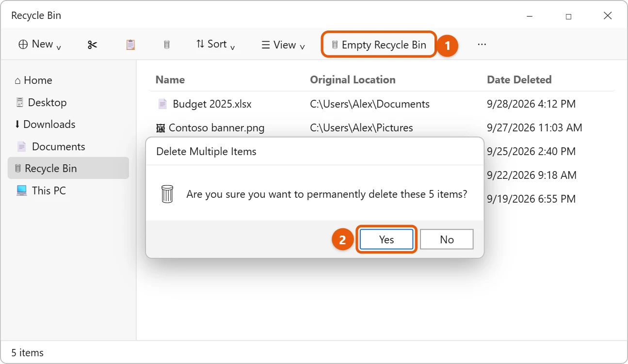Click the Recycle Bin sidebar icon
Image resolution: width=628 pixels, height=364 pixels.
(18, 168)
